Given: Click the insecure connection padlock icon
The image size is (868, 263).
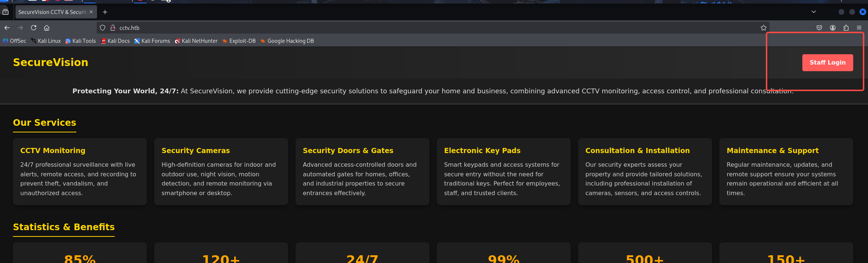Looking at the screenshot, I should click(x=113, y=28).
